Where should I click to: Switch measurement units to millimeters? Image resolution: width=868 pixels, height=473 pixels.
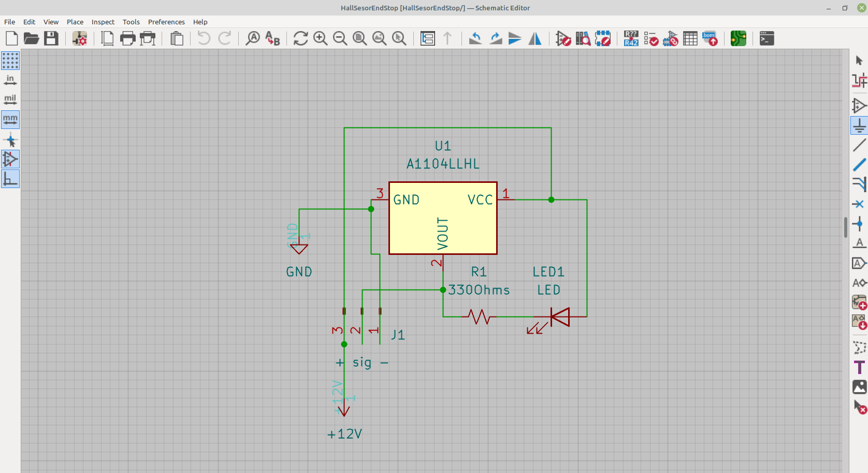(10, 120)
